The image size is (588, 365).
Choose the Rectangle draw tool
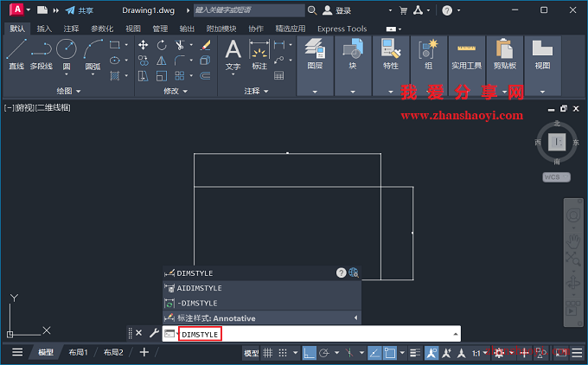click(x=115, y=45)
